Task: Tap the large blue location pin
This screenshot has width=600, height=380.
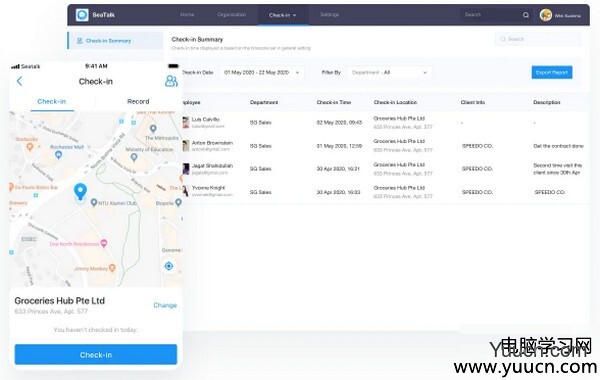Action: (80, 191)
